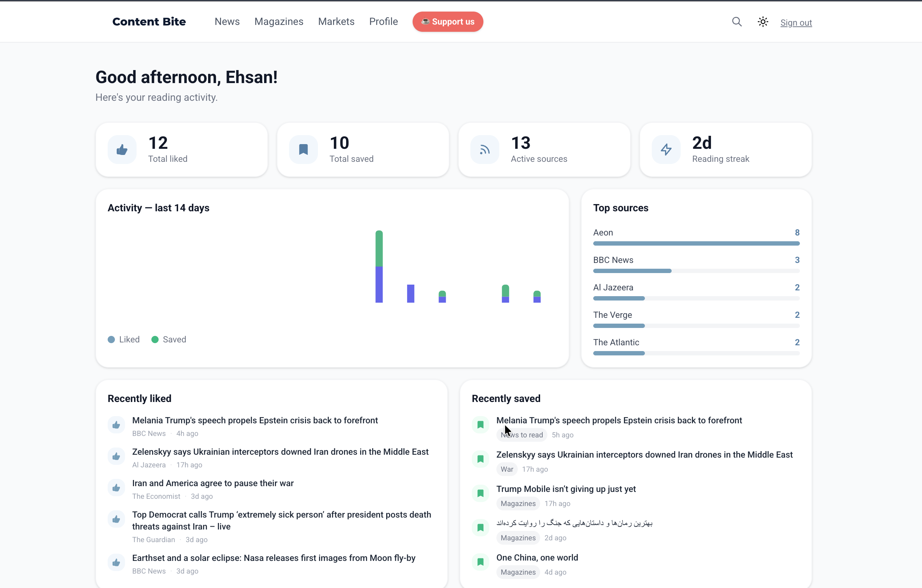Click the bookmark icon beside Trump Mobile article
This screenshot has height=588, width=922.
pos(480,493)
